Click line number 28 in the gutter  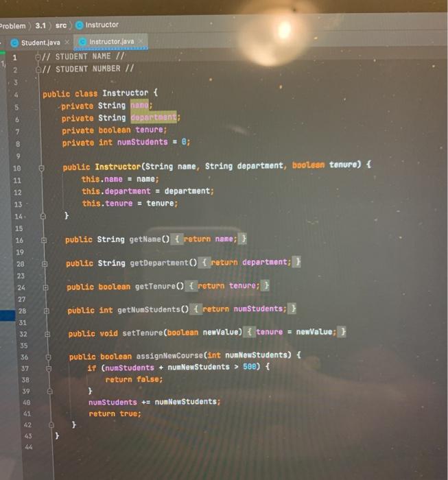tap(22, 311)
